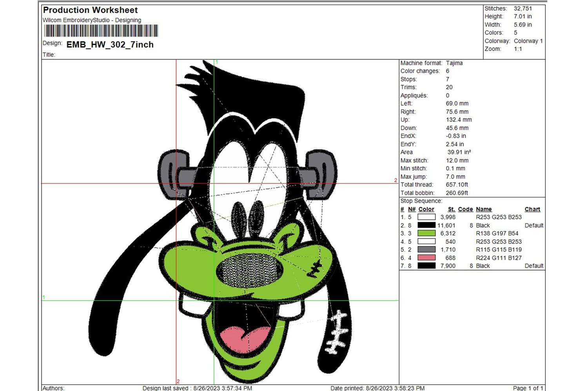Click the Machine format value "Tajima"
The image size is (588, 391).
(x=454, y=63)
